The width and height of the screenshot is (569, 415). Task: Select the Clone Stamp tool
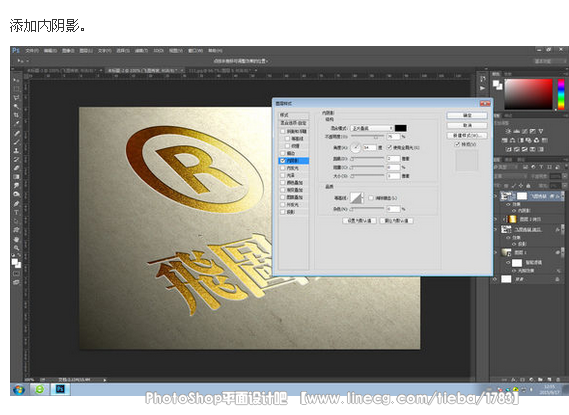click(x=16, y=151)
